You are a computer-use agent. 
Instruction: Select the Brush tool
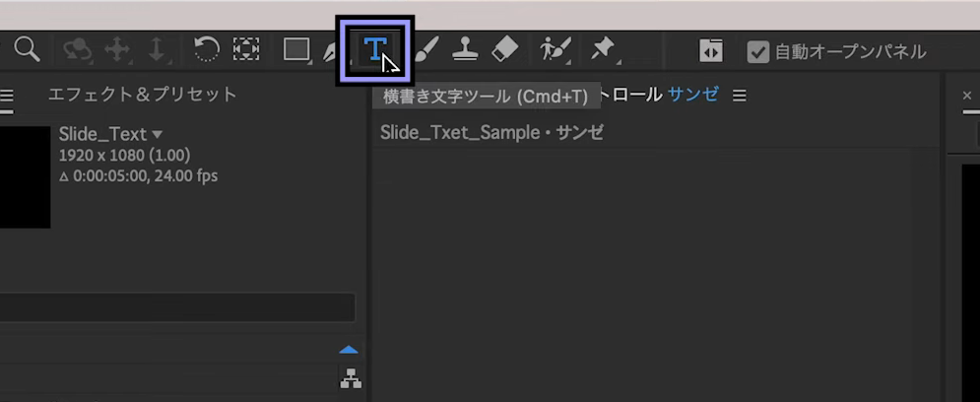coord(426,48)
